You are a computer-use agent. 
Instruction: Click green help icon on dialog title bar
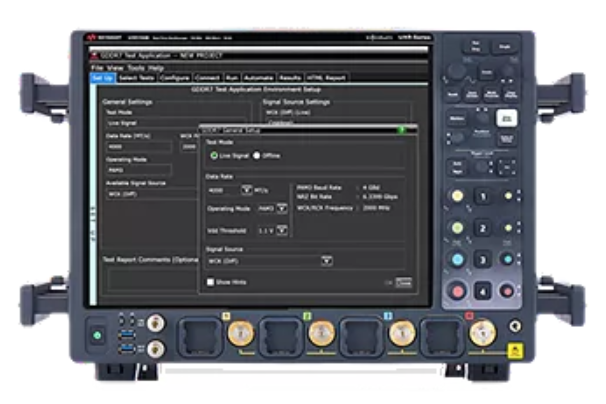(402, 130)
